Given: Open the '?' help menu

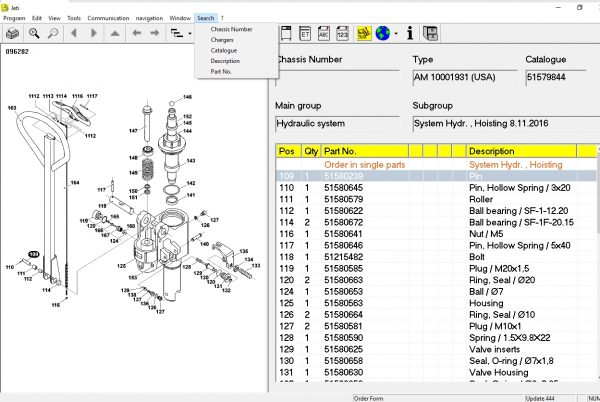Looking at the screenshot, I should (222, 18).
